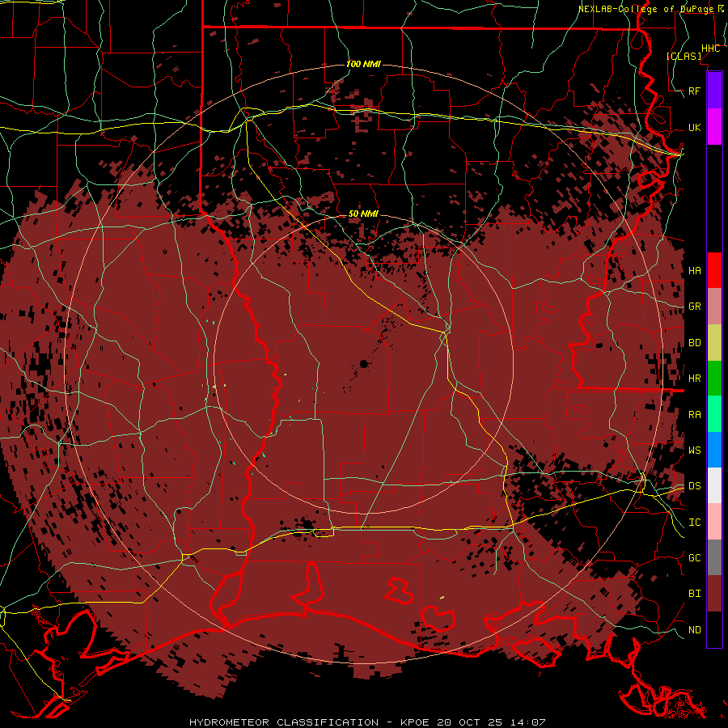Click the "ND" legend label
728x728 pixels.
(694, 630)
